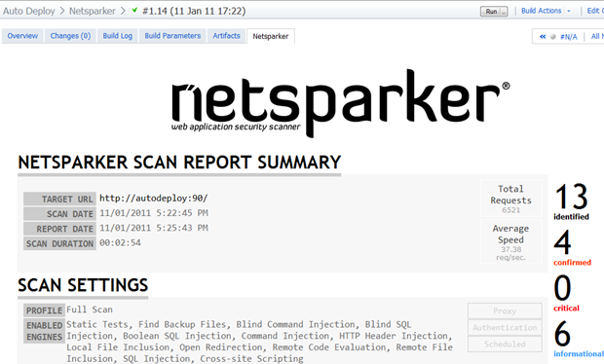This screenshot has height=364, width=604.
Task: Click the Auto Deploy breadcrumb link
Action: [x=29, y=11]
